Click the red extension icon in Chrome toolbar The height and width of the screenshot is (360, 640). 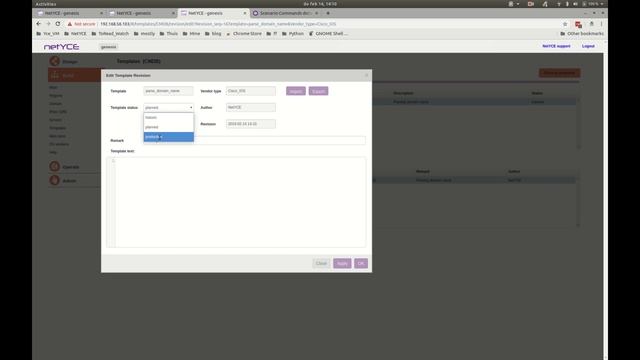578,24
